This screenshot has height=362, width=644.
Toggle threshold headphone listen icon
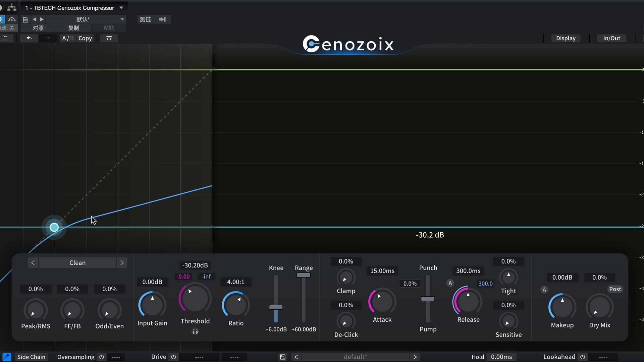195,331
